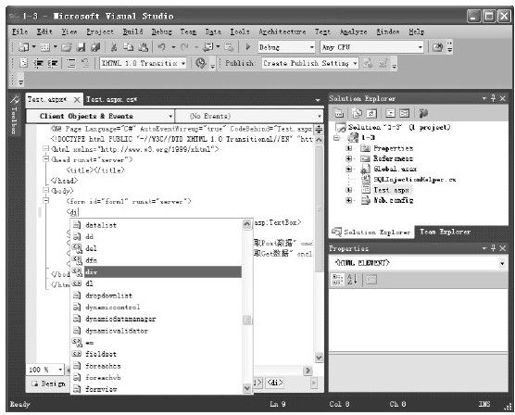
Task: Click the Copy toolbar icon
Action: (128, 47)
